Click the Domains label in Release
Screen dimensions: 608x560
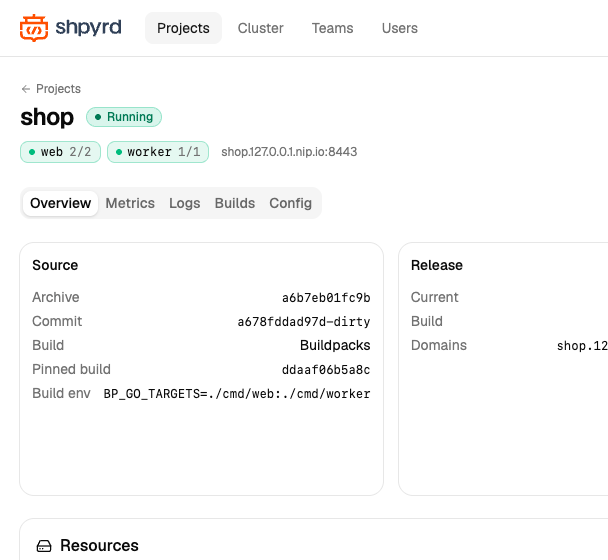click(439, 345)
